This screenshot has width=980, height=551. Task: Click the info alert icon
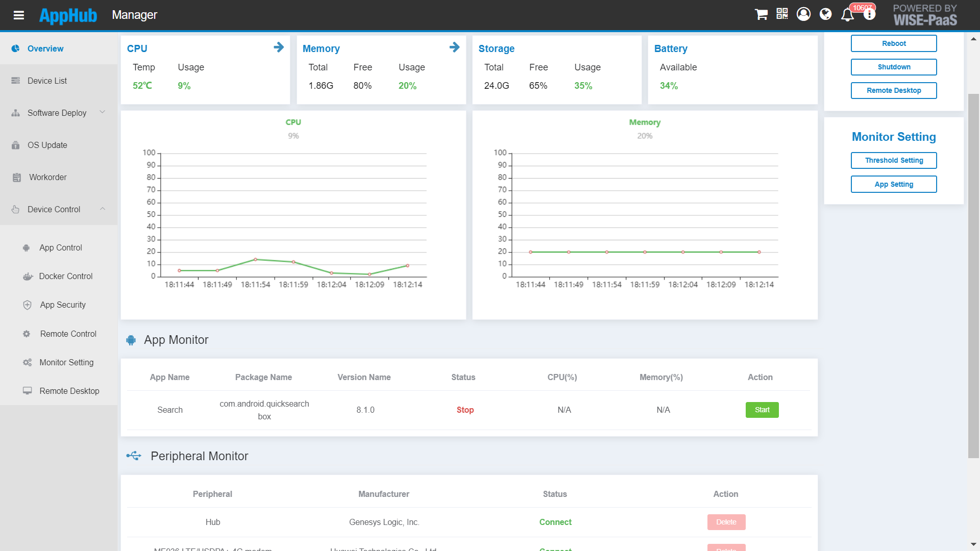[869, 14]
